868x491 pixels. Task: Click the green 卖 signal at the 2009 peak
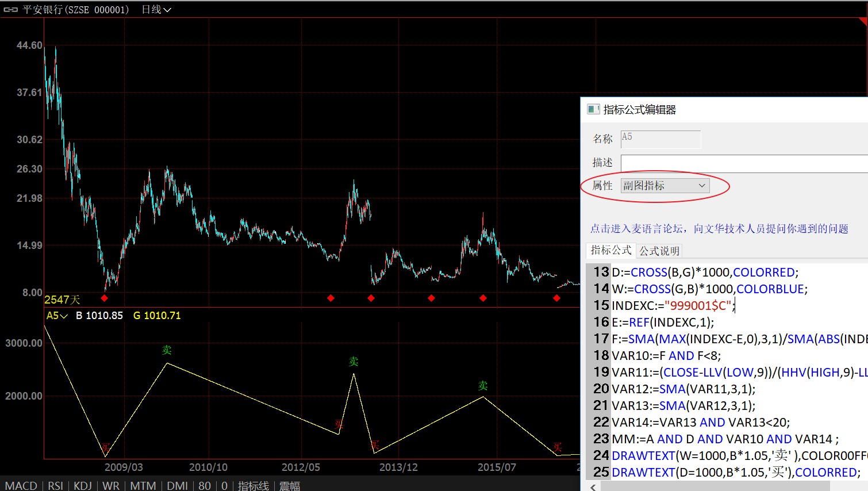pos(167,350)
